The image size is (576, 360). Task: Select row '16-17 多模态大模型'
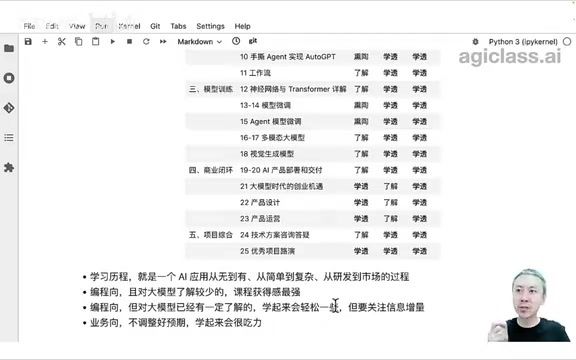click(x=312, y=137)
